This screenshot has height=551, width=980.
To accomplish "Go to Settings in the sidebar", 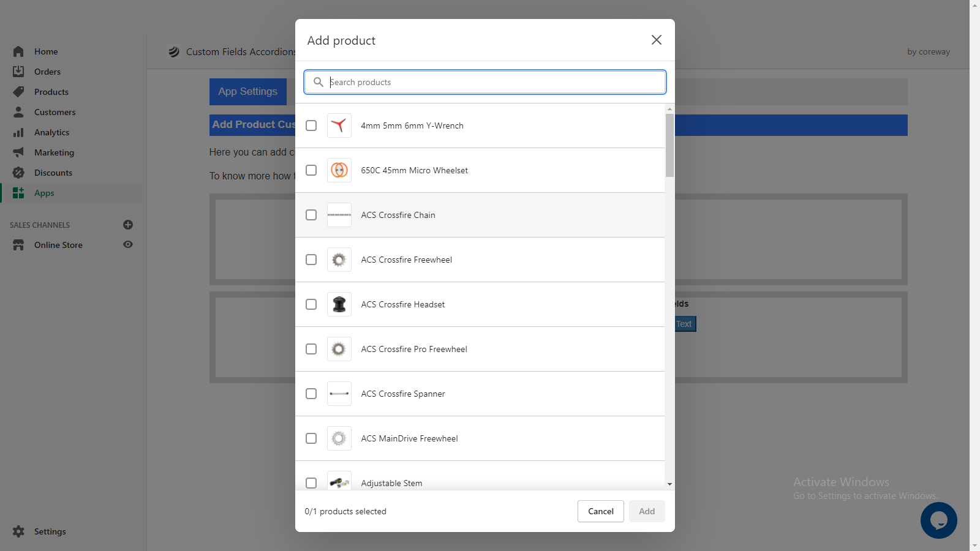I will [50, 531].
